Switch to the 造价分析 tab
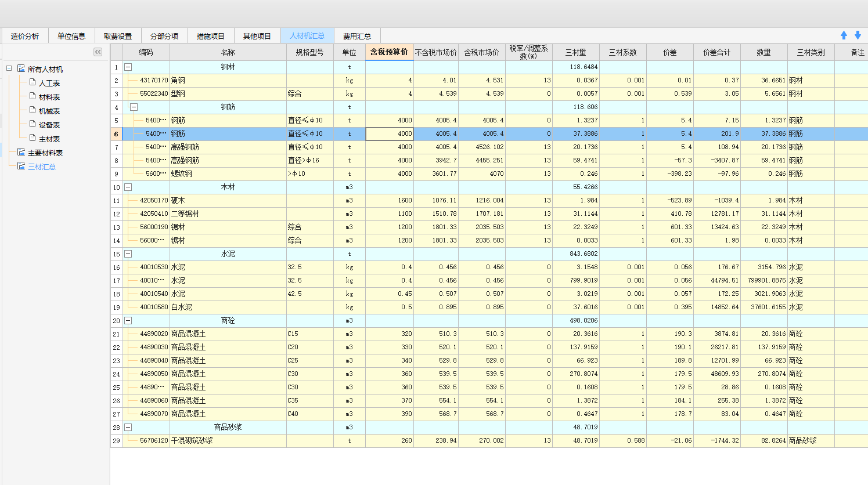The width and height of the screenshot is (868, 485). (25, 36)
